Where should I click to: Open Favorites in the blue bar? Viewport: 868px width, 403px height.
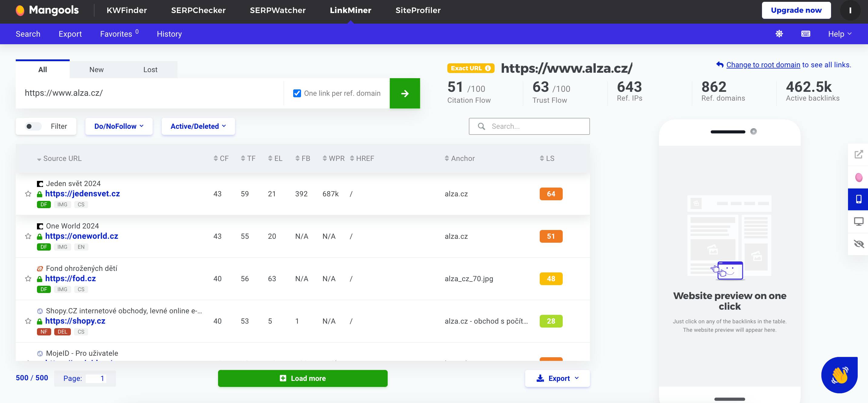point(119,34)
